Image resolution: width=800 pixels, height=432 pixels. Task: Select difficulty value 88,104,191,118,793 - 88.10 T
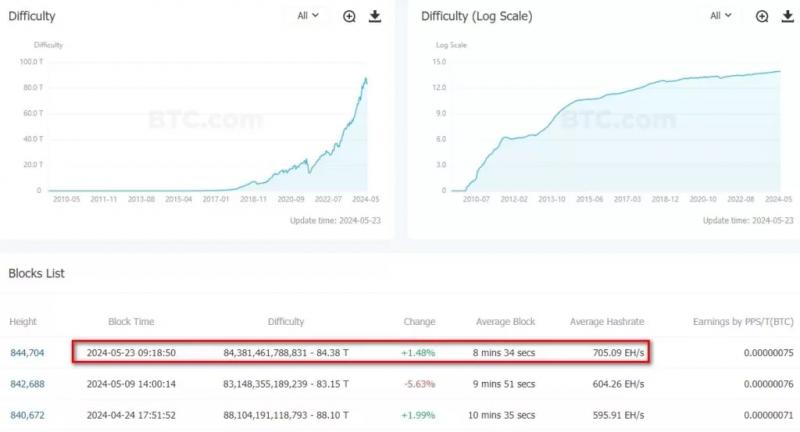(x=286, y=415)
